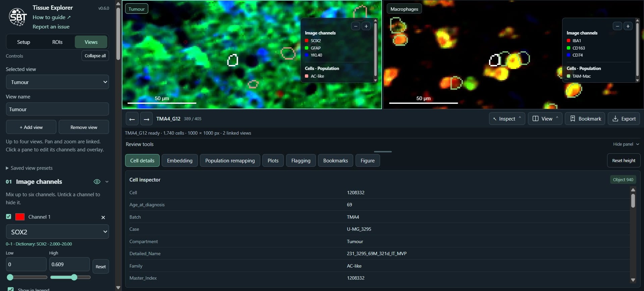Open the SOX2 channel dropdown
The height and width of the screenshot is (291, 644).
click(57, 232)
